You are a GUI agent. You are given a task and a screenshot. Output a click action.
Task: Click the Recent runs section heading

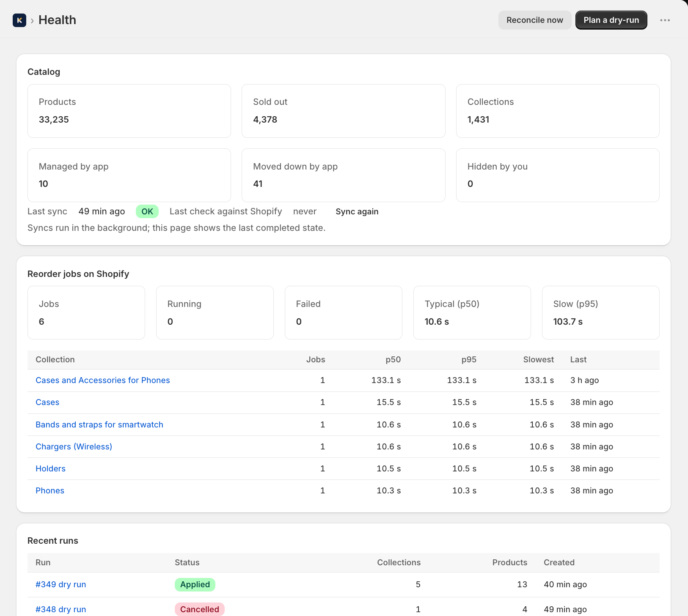coord(53,541)
